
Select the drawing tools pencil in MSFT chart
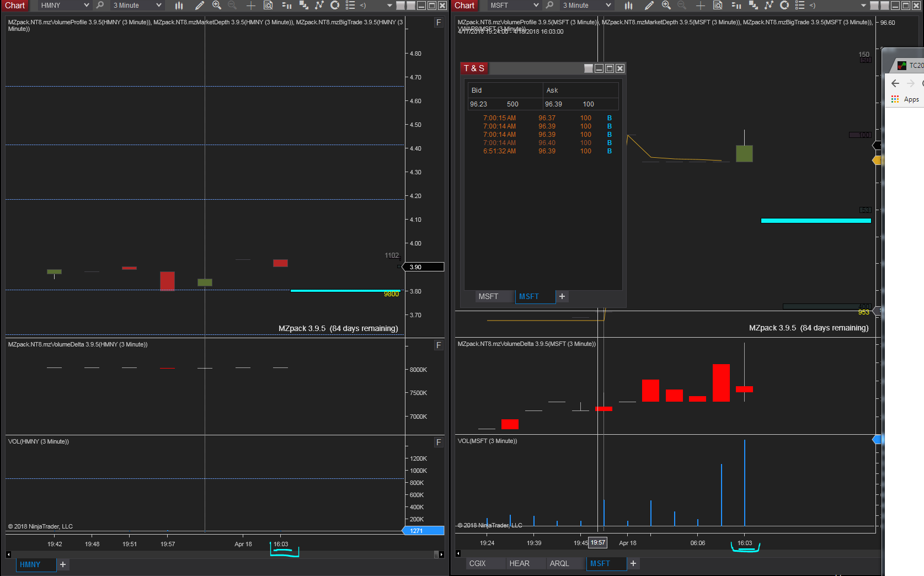pyautogui.click(x=649, y=5)
